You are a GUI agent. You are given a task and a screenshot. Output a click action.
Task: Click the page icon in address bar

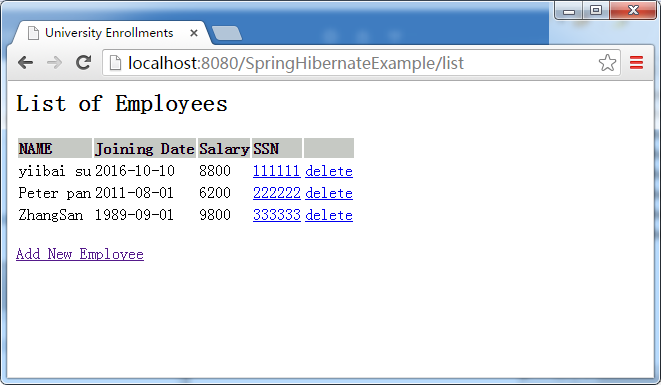click(115, 63)
